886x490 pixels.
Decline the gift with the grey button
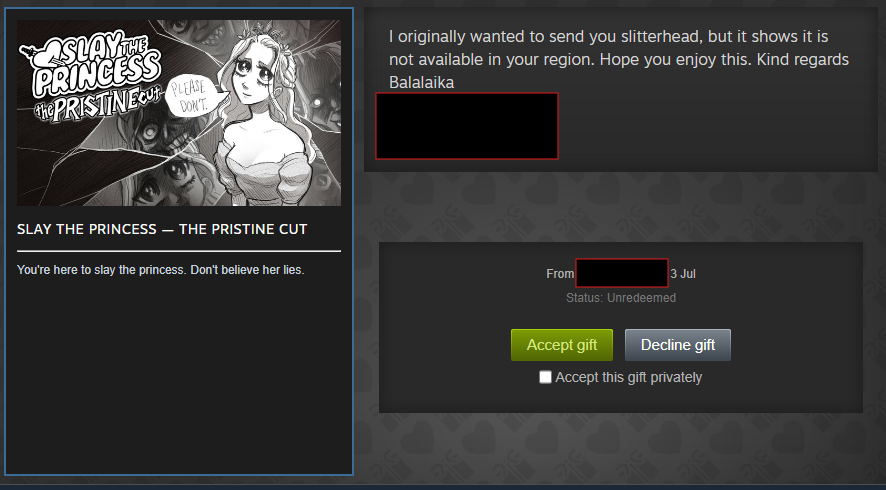point(677,345)
